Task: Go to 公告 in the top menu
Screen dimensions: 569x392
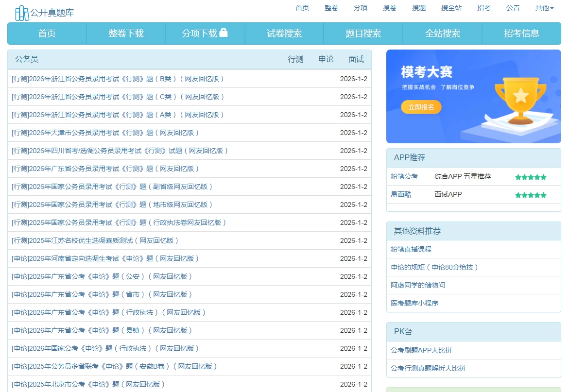Action: [x=513, y=8]
